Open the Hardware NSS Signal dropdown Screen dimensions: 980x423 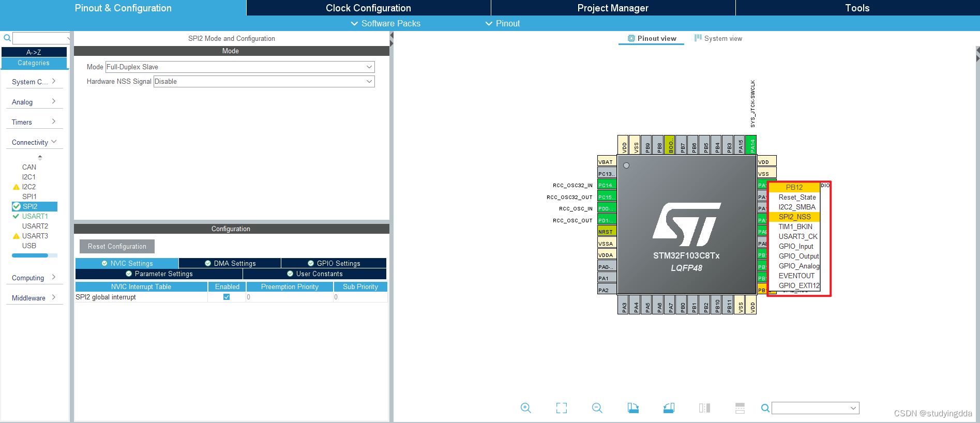click(264, 81)
